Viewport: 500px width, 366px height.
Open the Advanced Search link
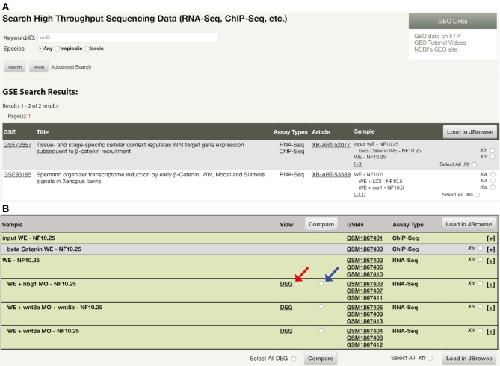[71, 67]
